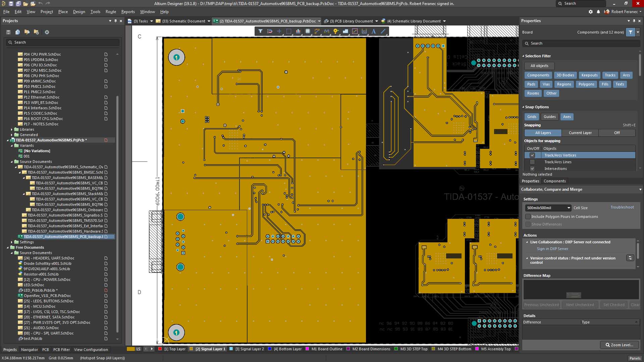Select the place line tool icon
Image resolution: width=644 pixels, height=362 pixels.
click(x=383, y=31)
